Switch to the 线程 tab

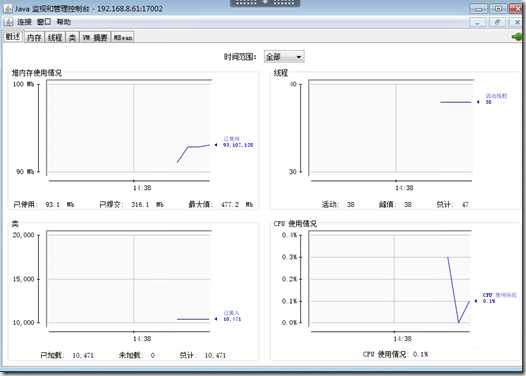coord(55,37)
